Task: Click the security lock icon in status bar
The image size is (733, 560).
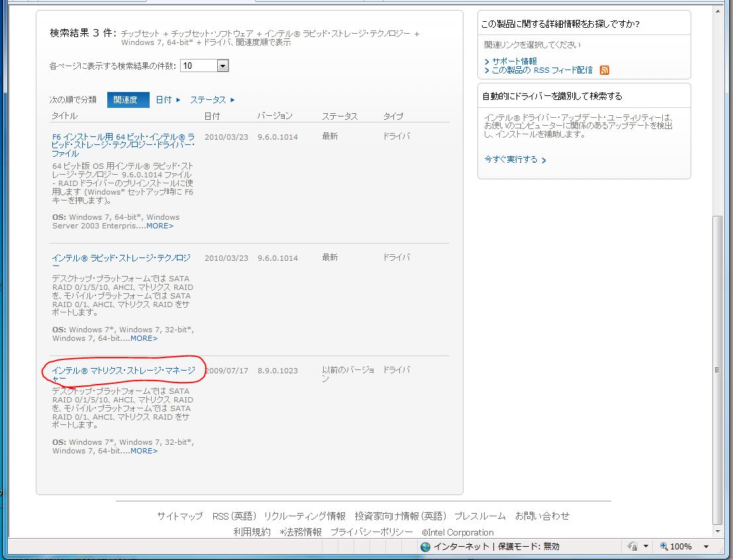Action: [x=632, y=546]
